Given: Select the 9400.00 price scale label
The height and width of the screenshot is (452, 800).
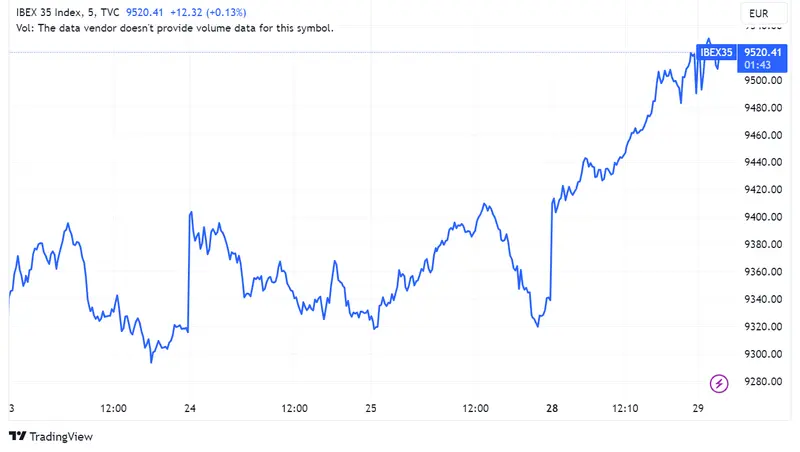Looking at the screenshot, I should pos(762,217).
